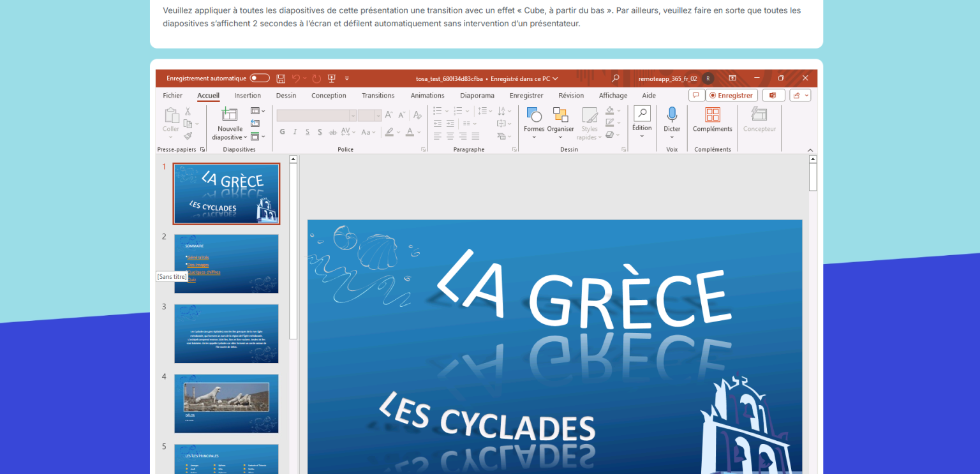Open the Transitions ribbon tab
The height and width of the screenshot is (474, 980).
click(378, 96)
